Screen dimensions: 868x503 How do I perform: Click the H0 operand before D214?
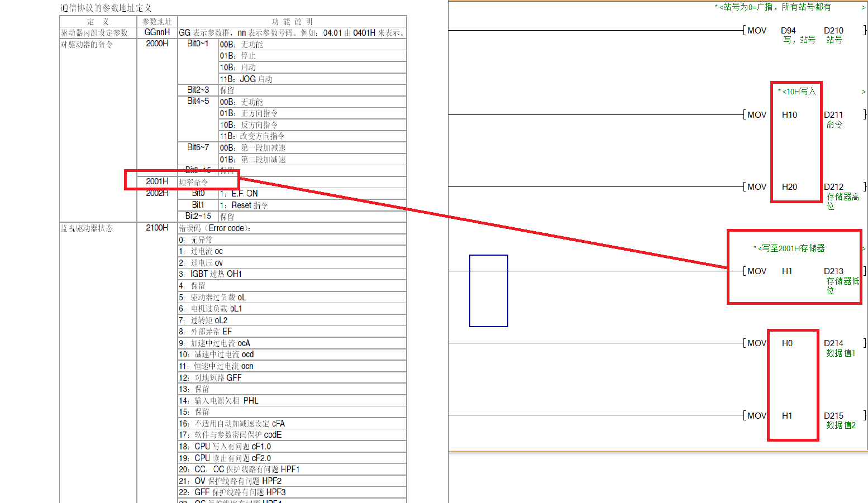[787, 343]
